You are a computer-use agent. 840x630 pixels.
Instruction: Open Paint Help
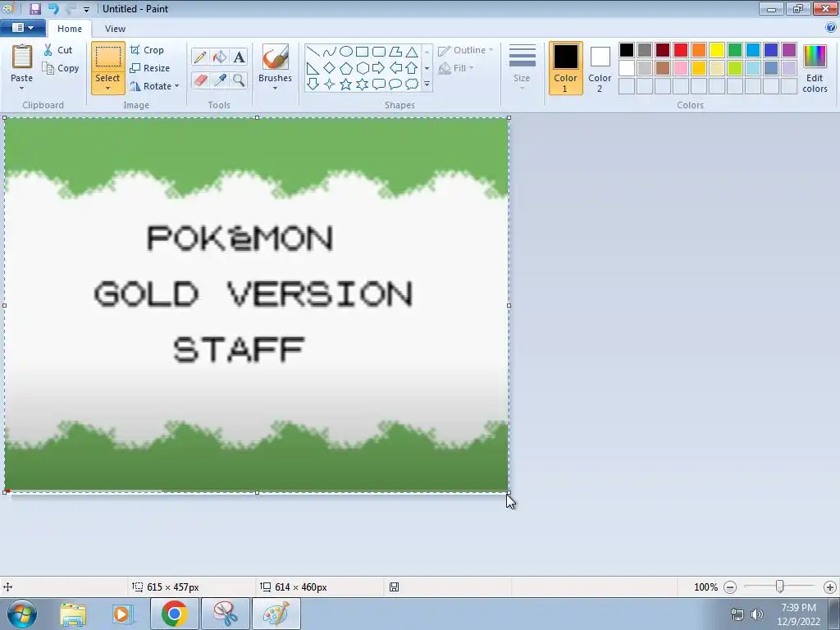coord(831,28)
